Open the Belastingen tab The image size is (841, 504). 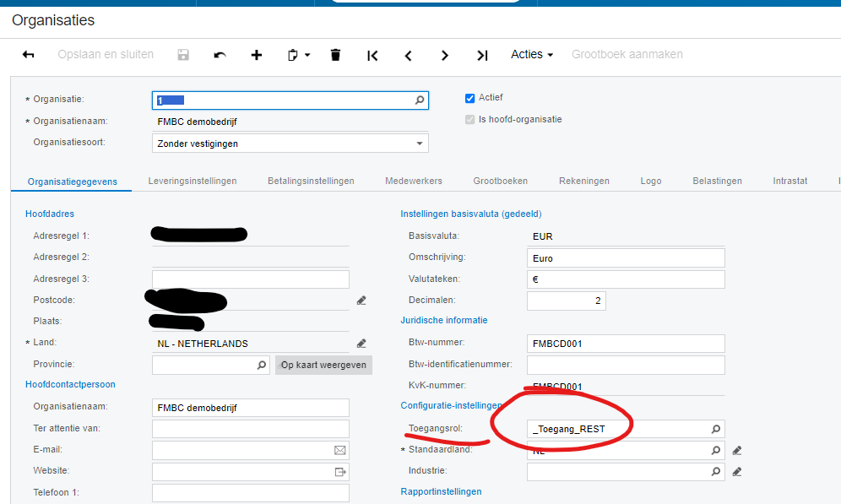click(x=717, y=182)
